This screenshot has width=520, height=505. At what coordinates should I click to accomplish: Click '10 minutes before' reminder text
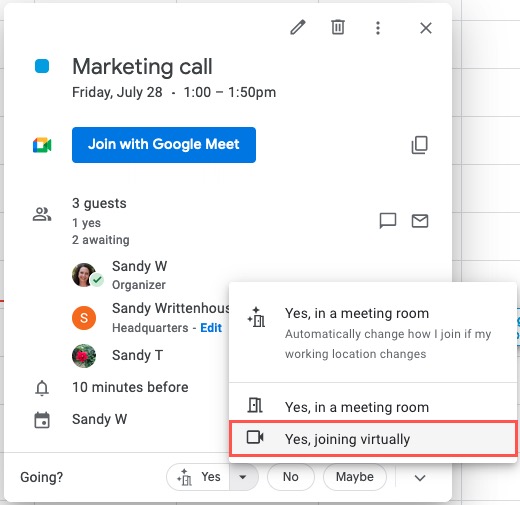pyautogui.click(x=130, y=387)
